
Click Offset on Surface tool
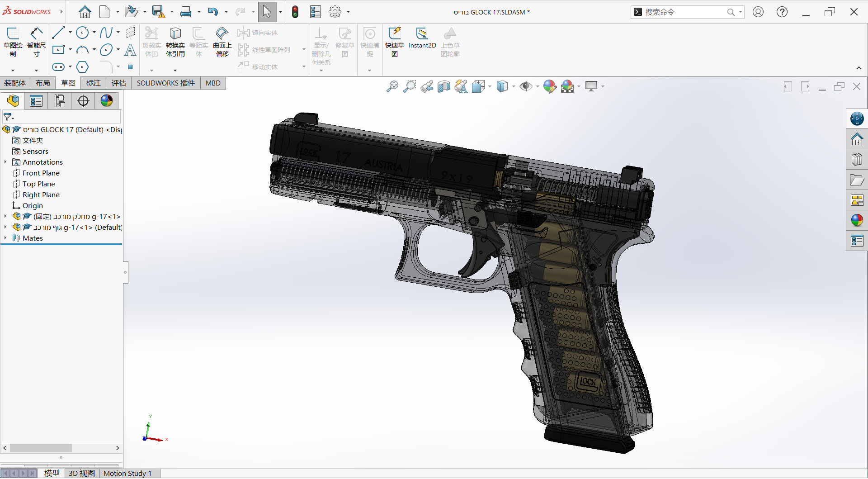coord(222,42)
